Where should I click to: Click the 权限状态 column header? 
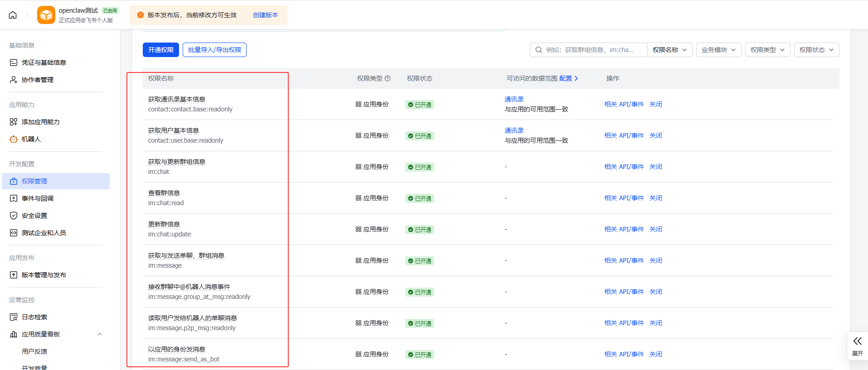pos(420,78)
